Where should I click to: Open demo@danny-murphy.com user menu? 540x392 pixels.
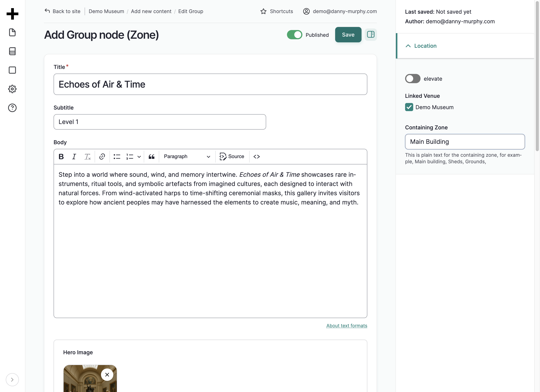click(340, 11)
